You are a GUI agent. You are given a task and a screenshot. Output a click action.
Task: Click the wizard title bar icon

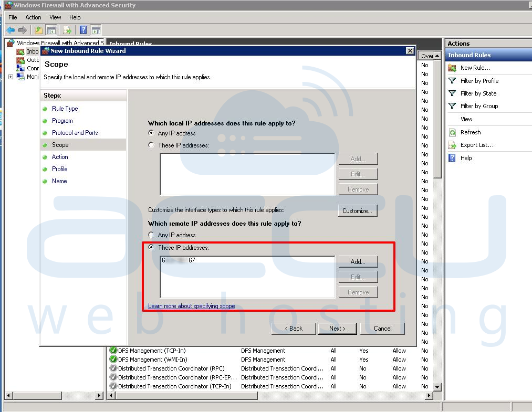46,51
